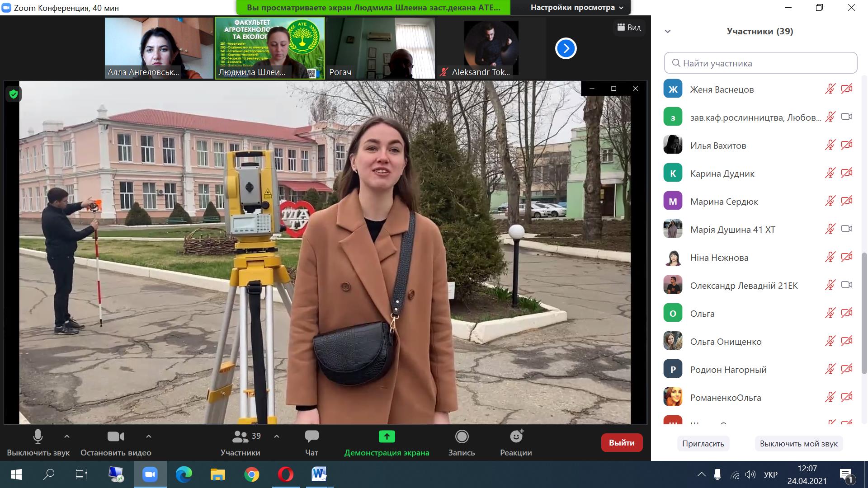The height and width of the screenshot is (488, 868).
Task: Click the participants list scrollbar
Action: (864, 313)
